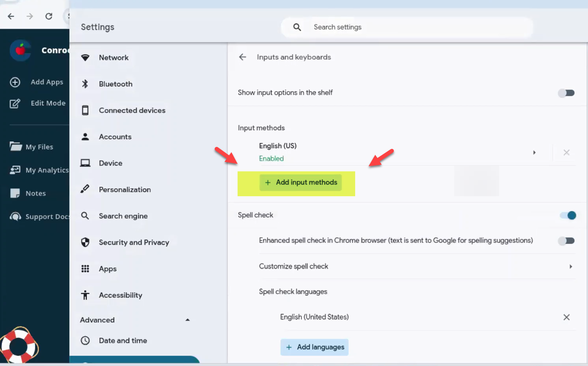Enable Enhanced spell check in Chrome browser
Viewport: 588px width, 366px height.
tap(566, 240)
